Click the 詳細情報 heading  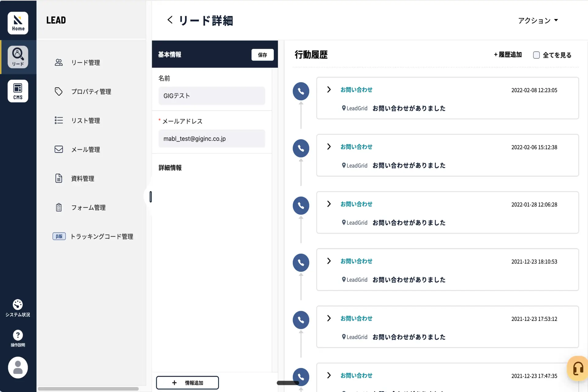tap(170, 168)
